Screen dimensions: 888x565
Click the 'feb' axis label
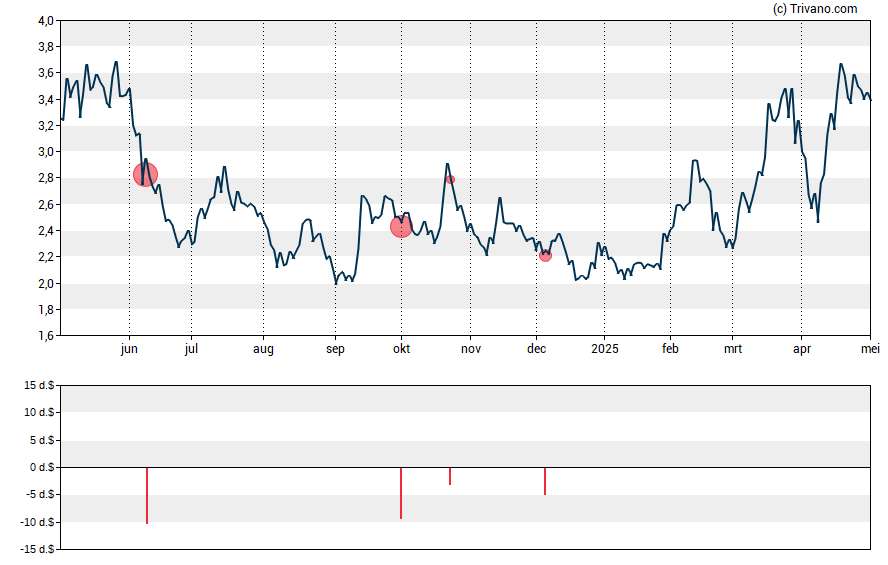point(671,349)
